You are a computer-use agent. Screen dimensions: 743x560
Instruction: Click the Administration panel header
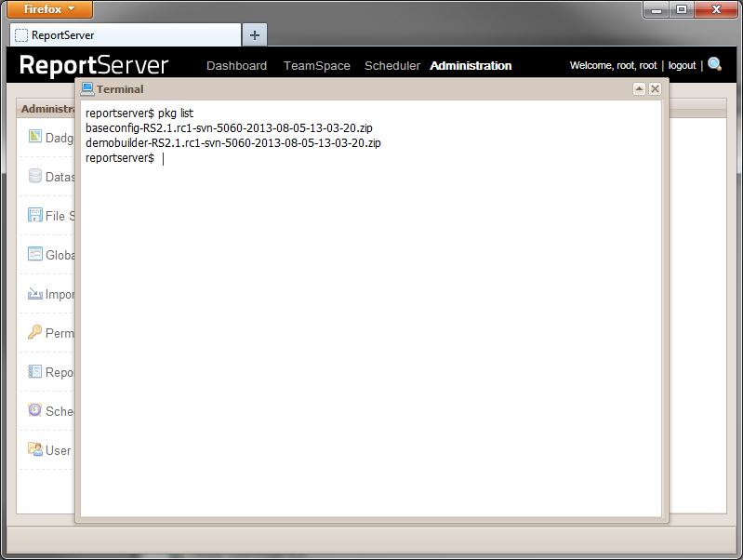click(47, 109)
